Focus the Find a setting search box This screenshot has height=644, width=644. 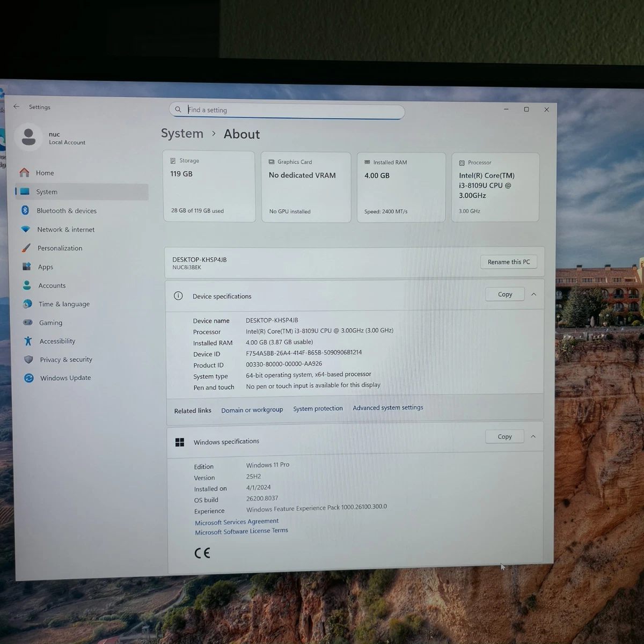pyautogui.click(x=287, y=110)
